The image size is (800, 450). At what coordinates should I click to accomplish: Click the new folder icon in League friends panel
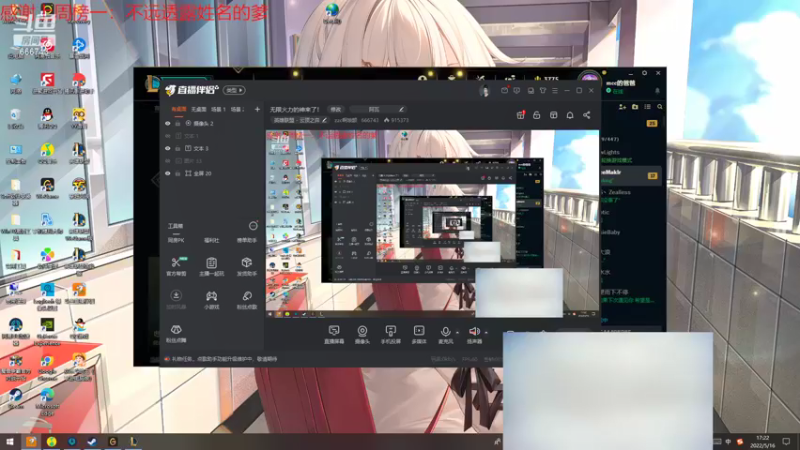[x=635, y=107]
